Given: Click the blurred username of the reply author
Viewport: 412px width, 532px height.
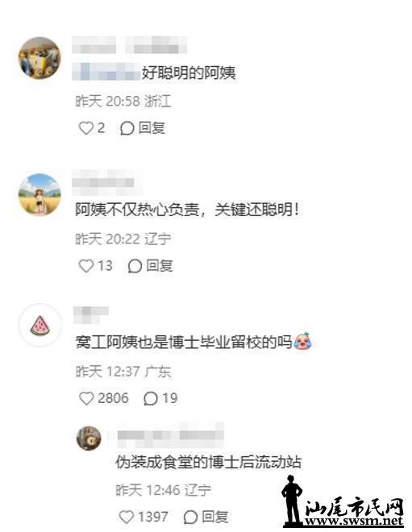Looking at the screenshot, I should 166,435.
